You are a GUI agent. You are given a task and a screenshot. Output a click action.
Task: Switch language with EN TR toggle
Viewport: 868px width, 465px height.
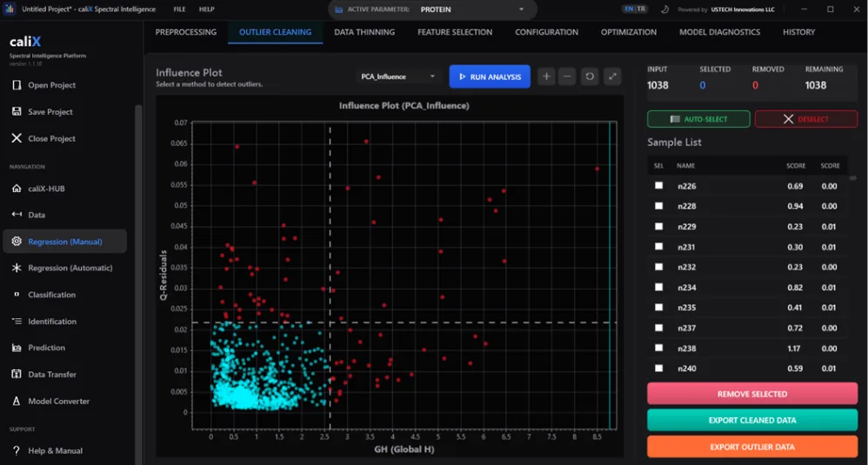634,9
